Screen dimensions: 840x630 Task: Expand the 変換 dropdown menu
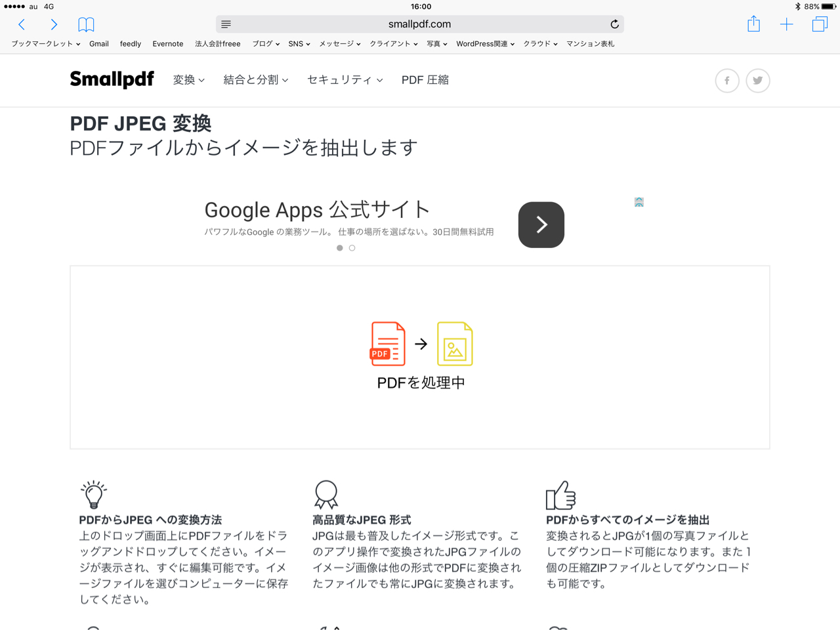pos(188,80)
